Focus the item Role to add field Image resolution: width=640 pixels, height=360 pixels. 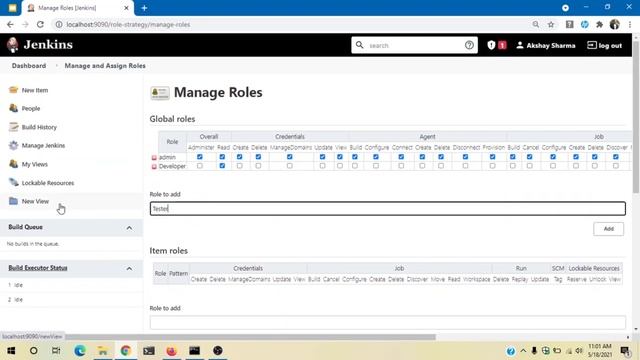point(387,322)
